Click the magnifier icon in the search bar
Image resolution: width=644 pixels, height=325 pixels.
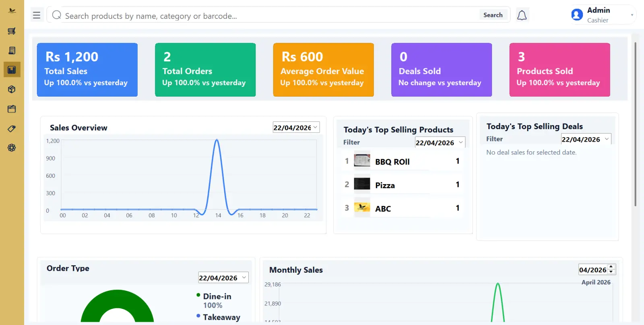tap(57, 15)
